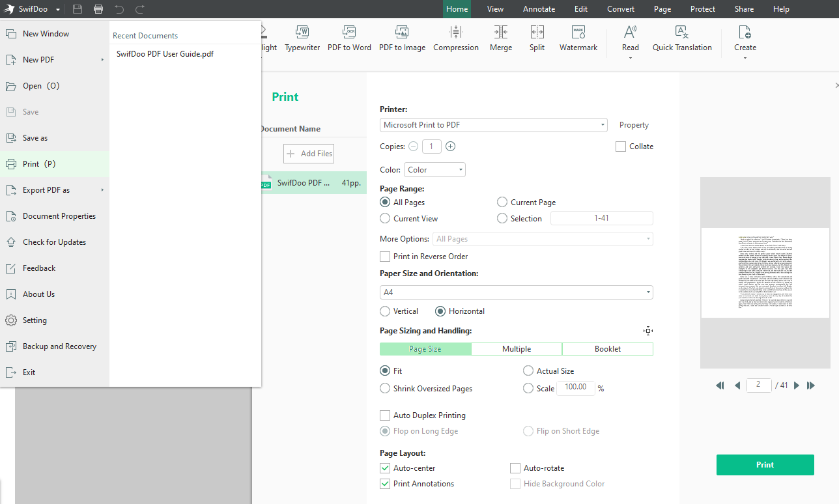Viewport: 839px width, 504px height.
Task: Click Save as menu entry
Action: click(55, 138)
